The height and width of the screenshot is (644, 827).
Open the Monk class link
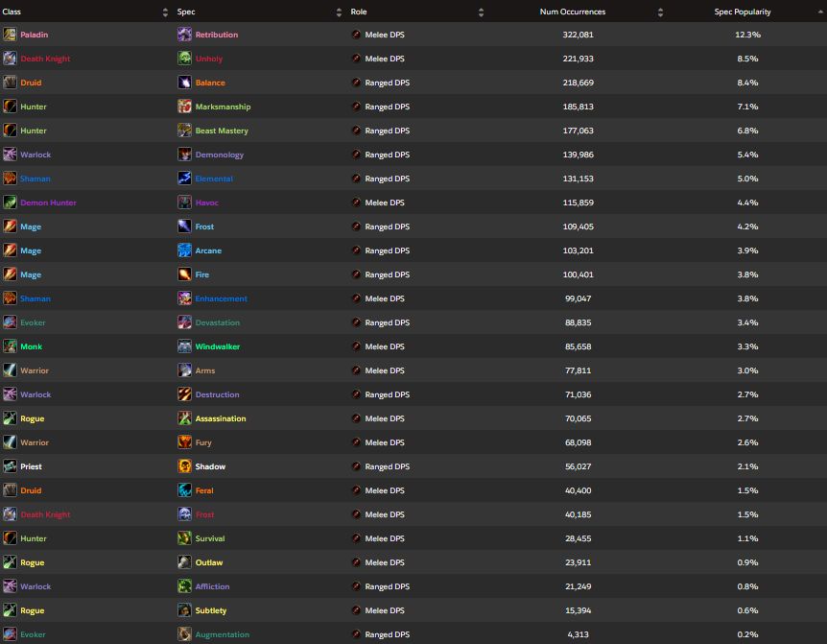coord(31,346)
